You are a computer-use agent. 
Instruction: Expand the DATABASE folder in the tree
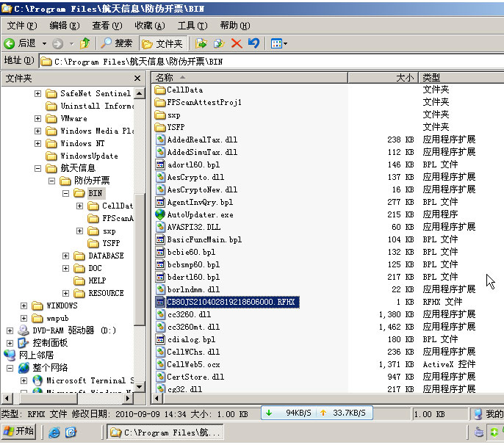(x=65, y=256)
